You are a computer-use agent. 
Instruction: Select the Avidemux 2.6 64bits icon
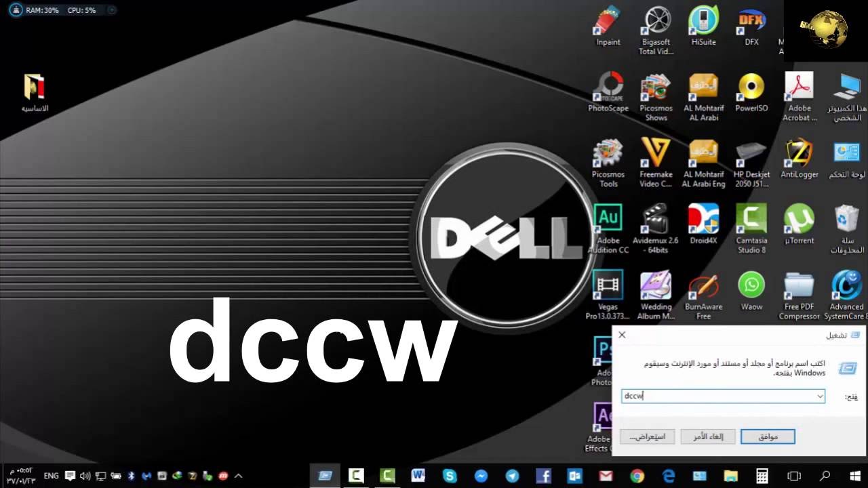[x=656, y=229]
